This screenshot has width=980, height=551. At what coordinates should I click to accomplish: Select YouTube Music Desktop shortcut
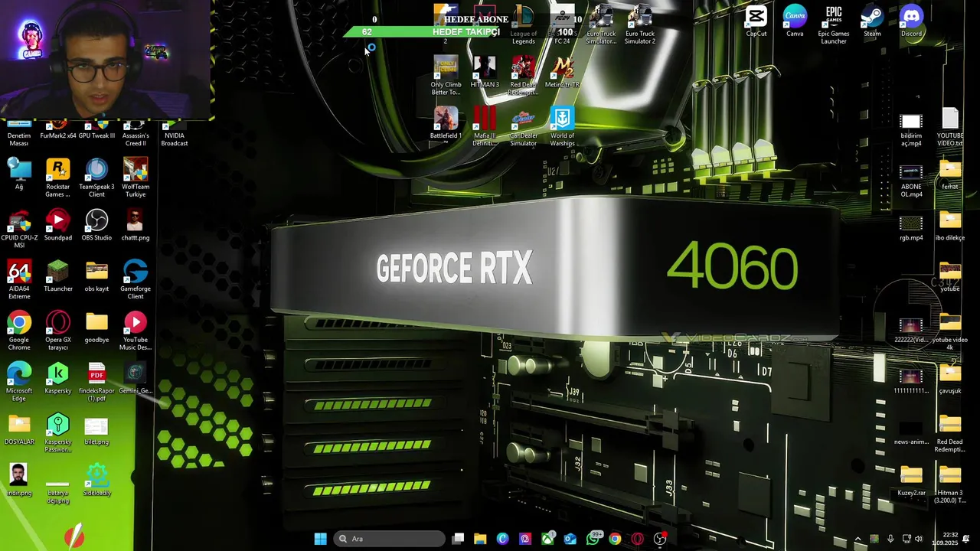136,332
